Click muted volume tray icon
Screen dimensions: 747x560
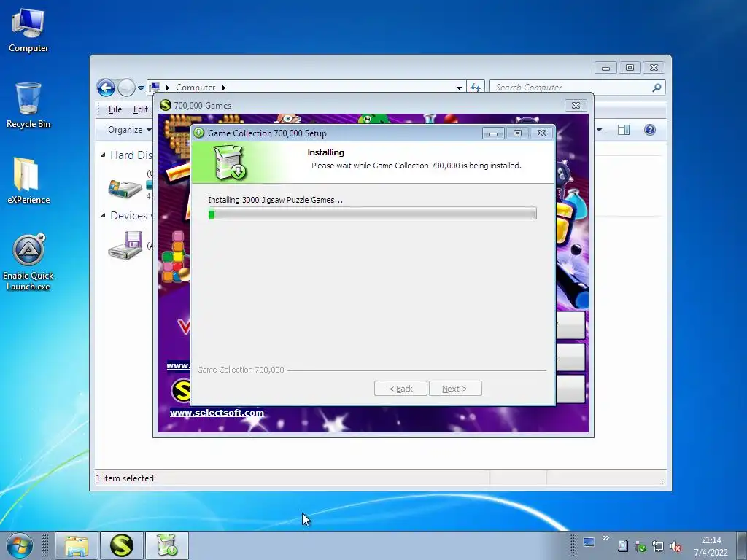pyautogui.click(x=676, y=547)
